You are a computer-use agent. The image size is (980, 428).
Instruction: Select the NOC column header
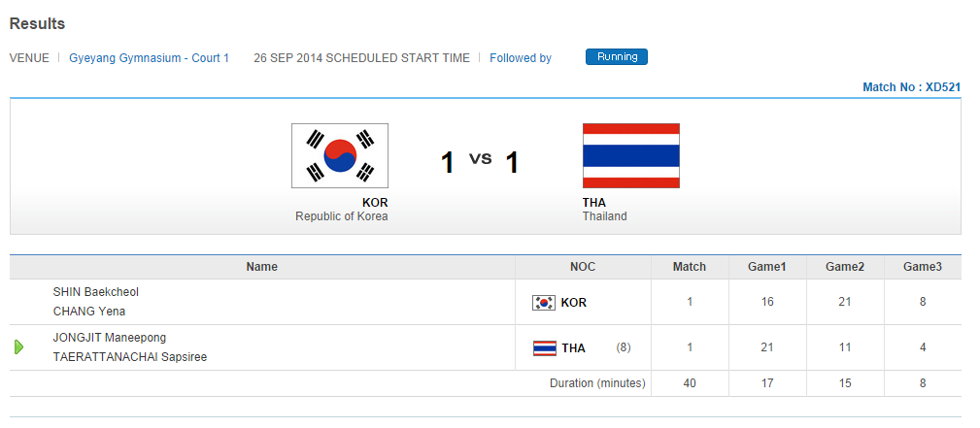[583, 267]
